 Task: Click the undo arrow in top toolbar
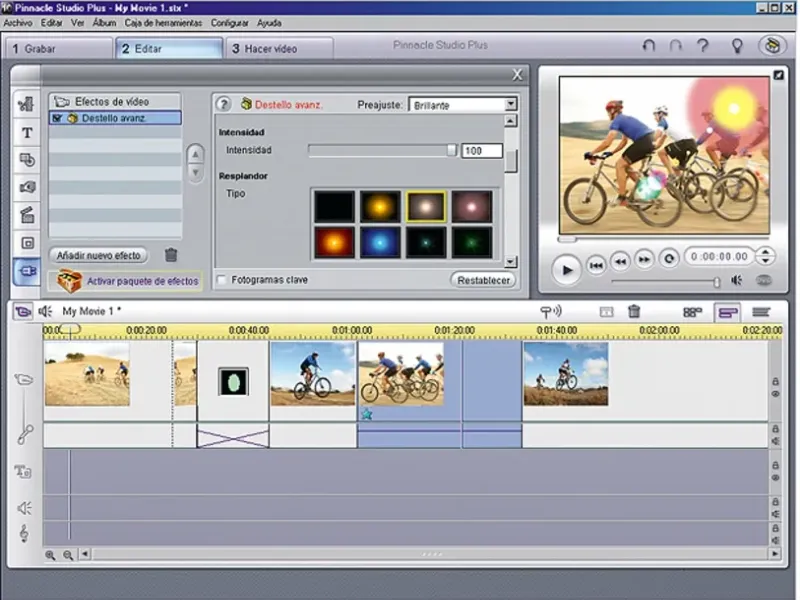click(649, 47)
